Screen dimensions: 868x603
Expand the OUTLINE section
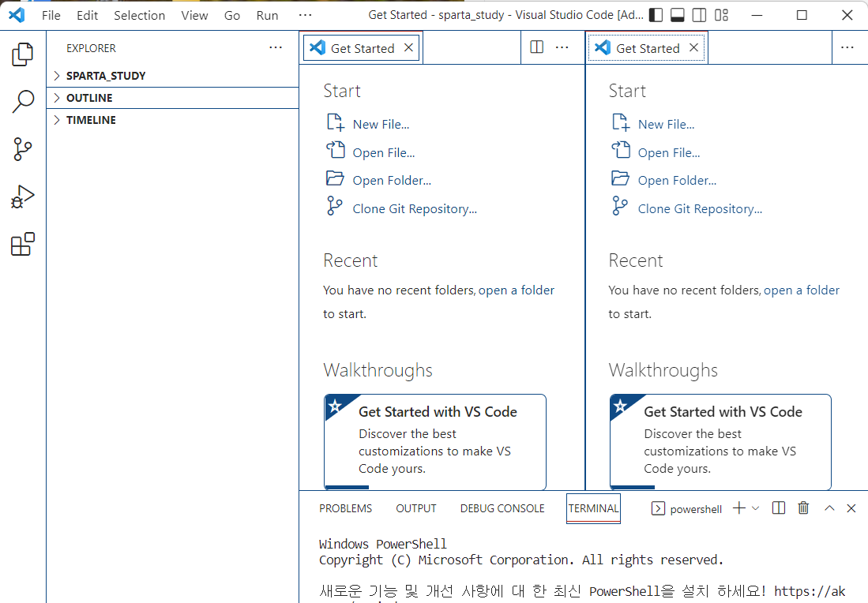[172, 98]
